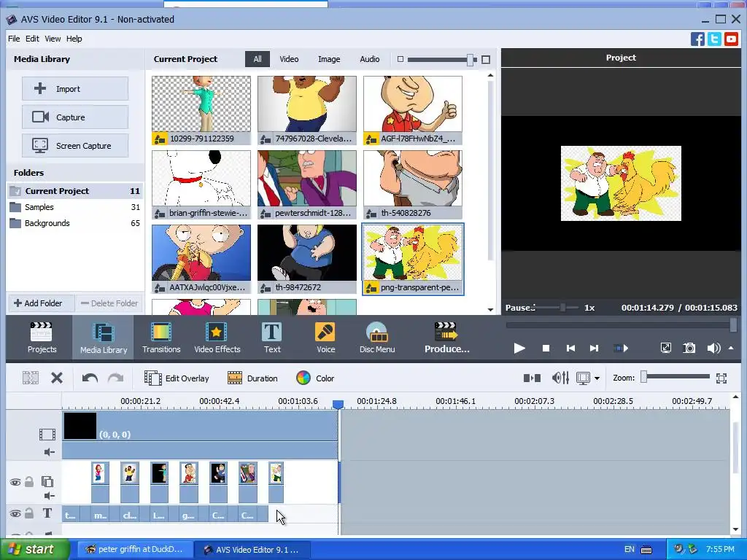Screen dimensions: 747x560
Task: Open the Video Effects panel
Action: pos(217,338)
